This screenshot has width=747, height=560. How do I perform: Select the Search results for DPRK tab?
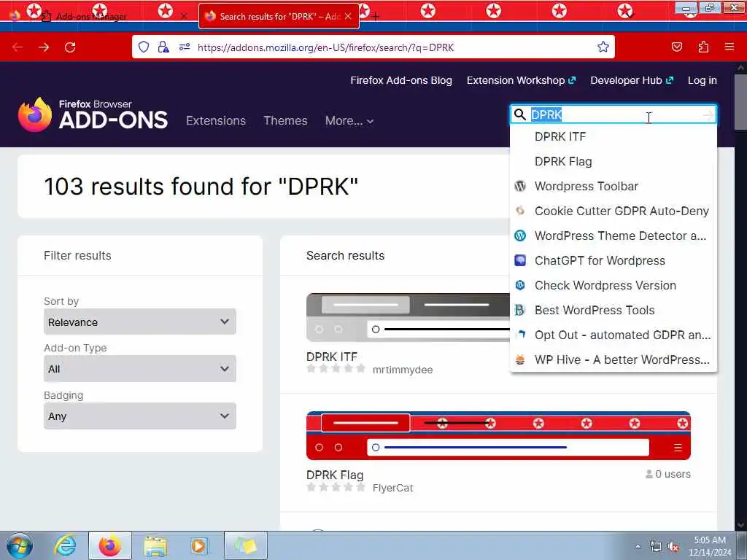point(279,16)
